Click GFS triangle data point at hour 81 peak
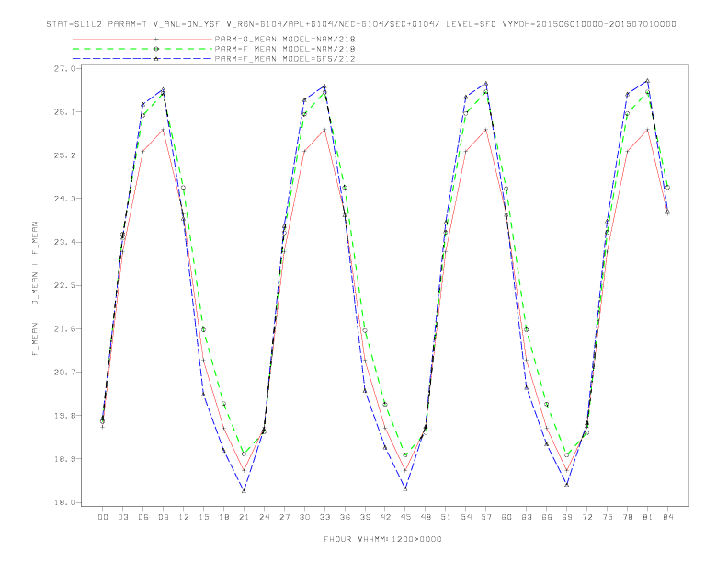728x563 pixels. click(x=648, y=81)
